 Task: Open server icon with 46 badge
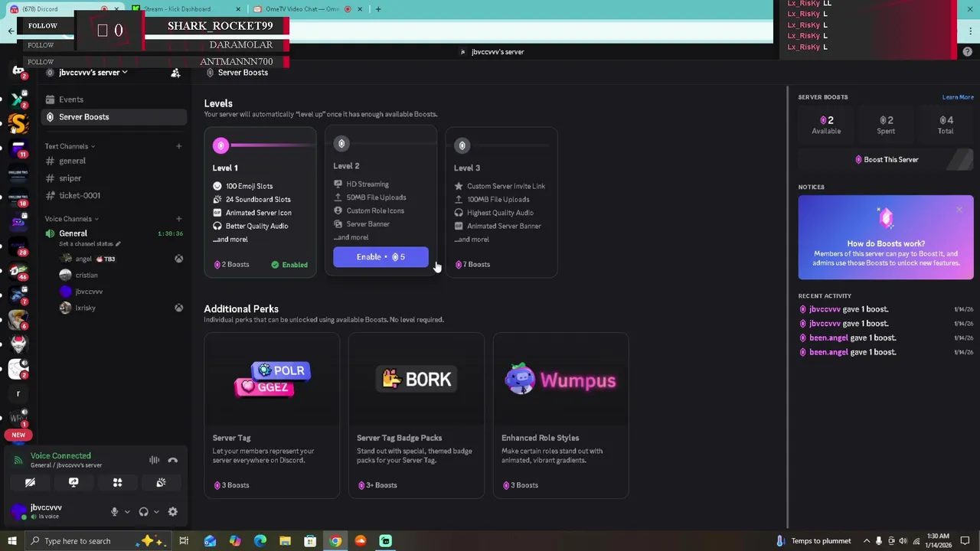[18, 270]
